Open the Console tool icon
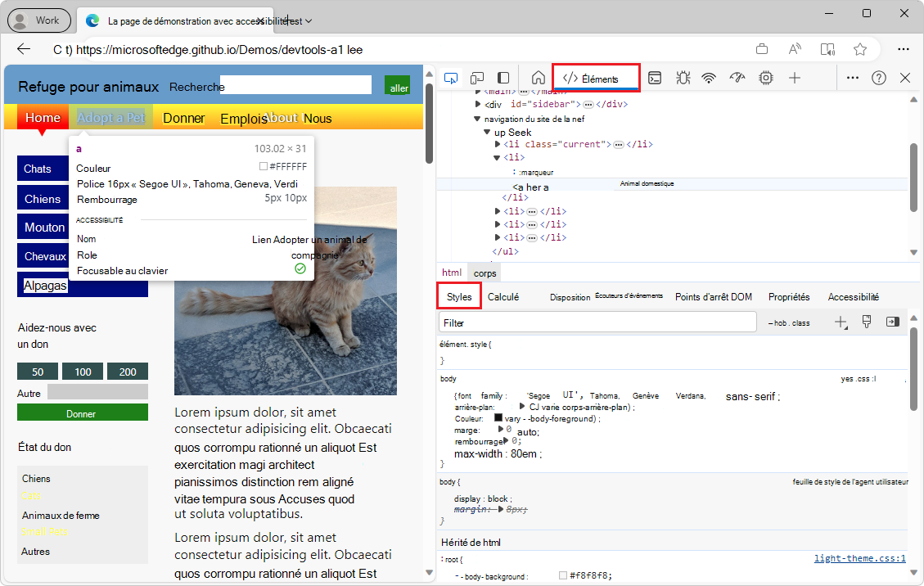The height and width of the screenshot is (586, 924). click(655, 78)
